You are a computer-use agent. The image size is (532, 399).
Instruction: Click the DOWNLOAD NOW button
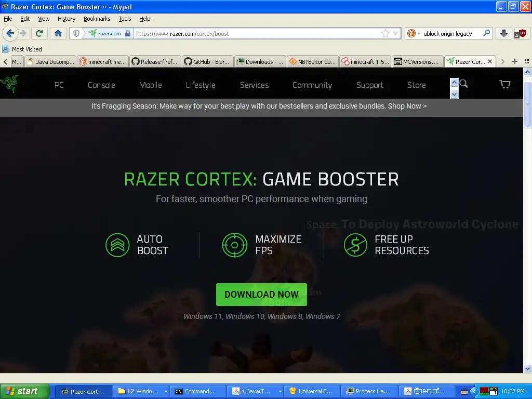coord(261,295)
